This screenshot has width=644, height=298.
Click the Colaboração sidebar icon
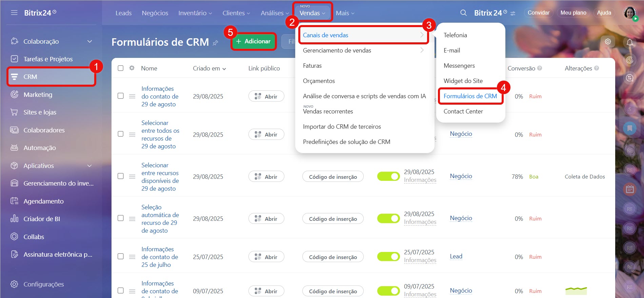coord(15,41)
